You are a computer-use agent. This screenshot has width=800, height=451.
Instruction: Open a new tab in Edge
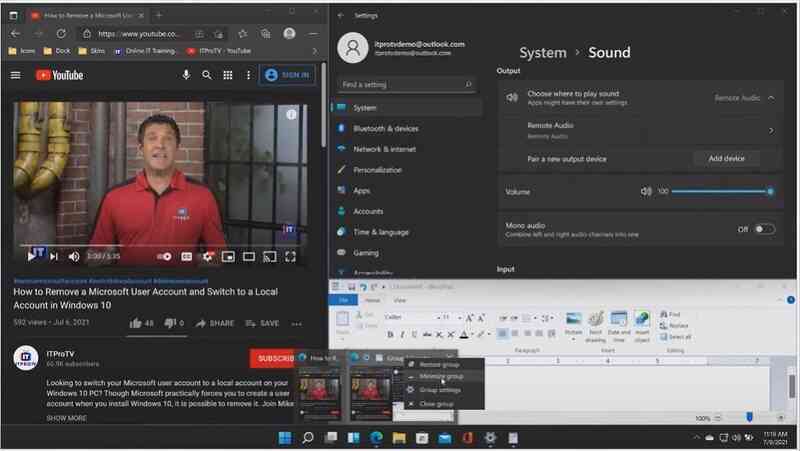pyautogui.click(x=159, y=15)
